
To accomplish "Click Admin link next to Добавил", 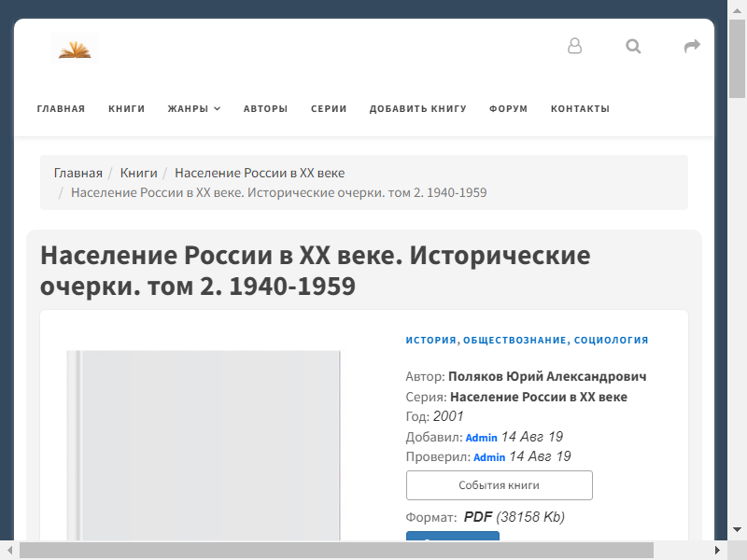I will (481, 438).
